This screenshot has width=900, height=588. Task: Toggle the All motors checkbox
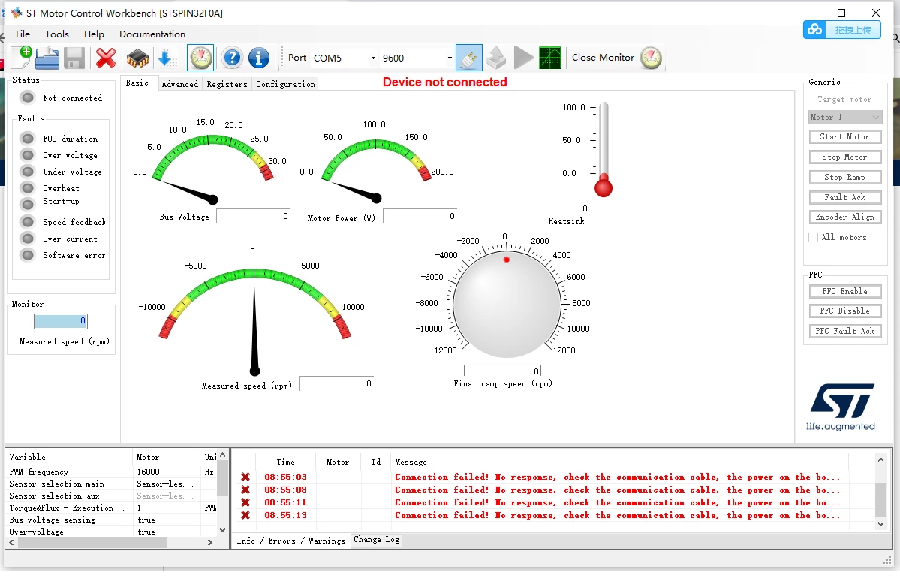pyautogui.click(x=814, y=238)
